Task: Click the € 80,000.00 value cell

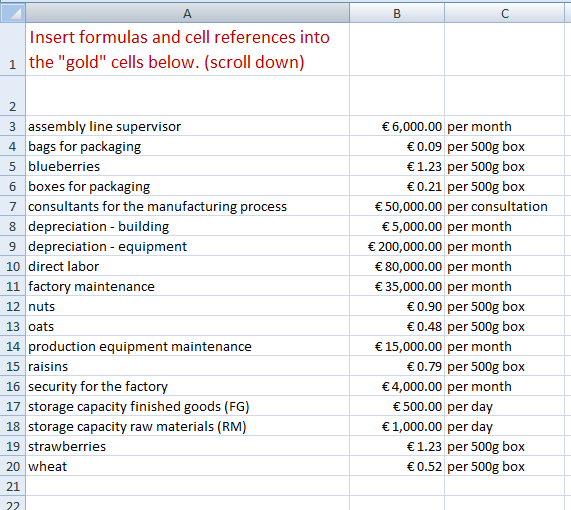Action: pyautogui.click(x=397, y=266)
